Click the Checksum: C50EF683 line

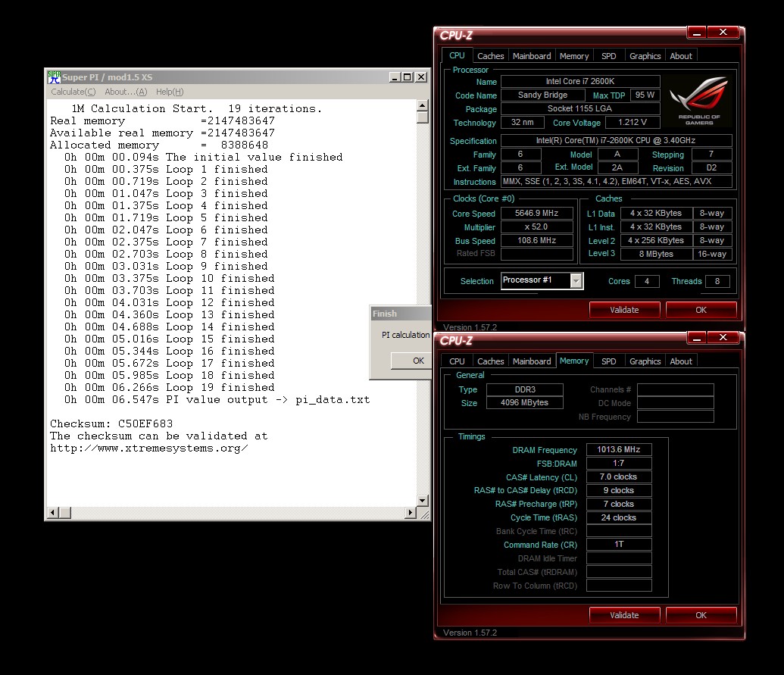(x=111, y=423)
